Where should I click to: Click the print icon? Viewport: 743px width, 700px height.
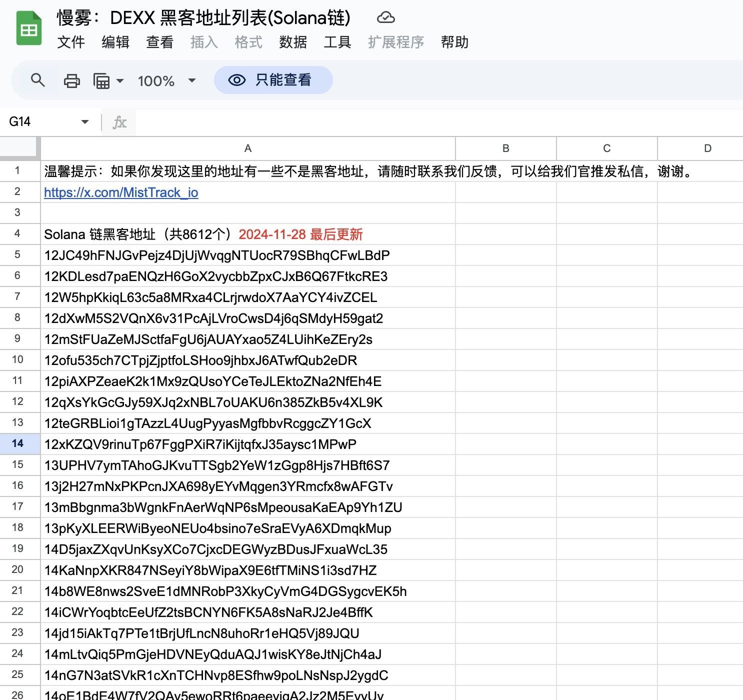71,80
